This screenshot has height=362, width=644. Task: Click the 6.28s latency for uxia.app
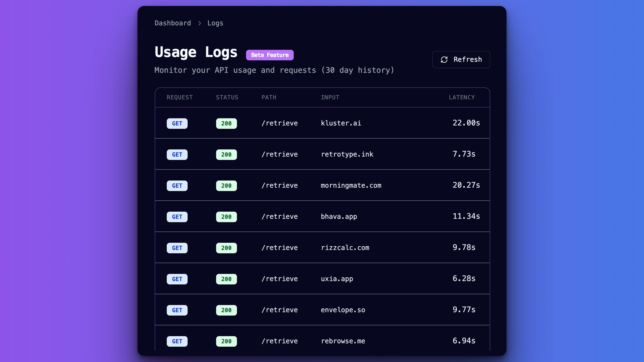click(464, 278)
